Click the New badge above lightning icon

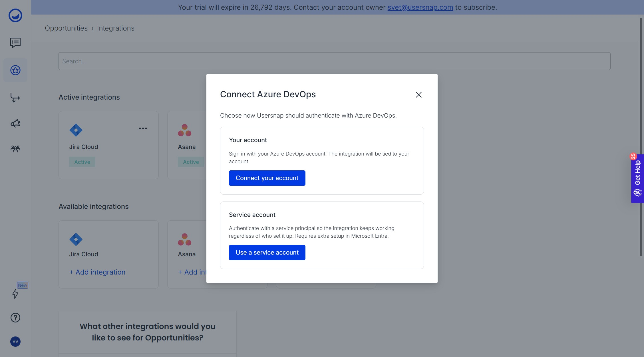(x=23, y=285)
